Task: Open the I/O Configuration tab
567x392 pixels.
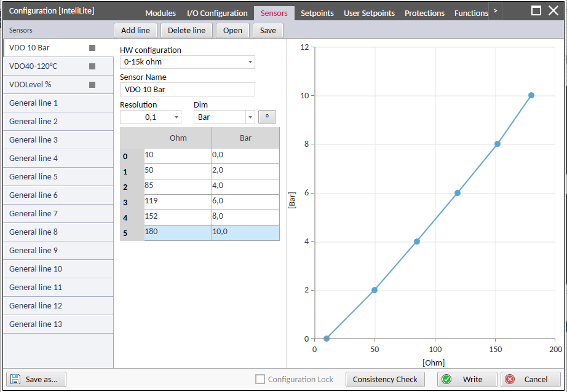Action: point(216,12)
